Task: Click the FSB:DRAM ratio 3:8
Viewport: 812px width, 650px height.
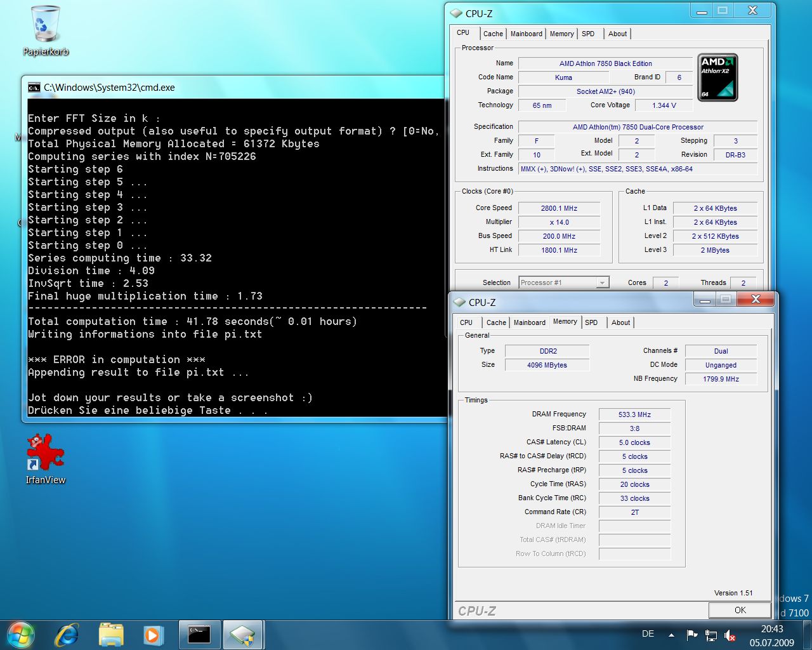Action: click(x=634, y=428)
